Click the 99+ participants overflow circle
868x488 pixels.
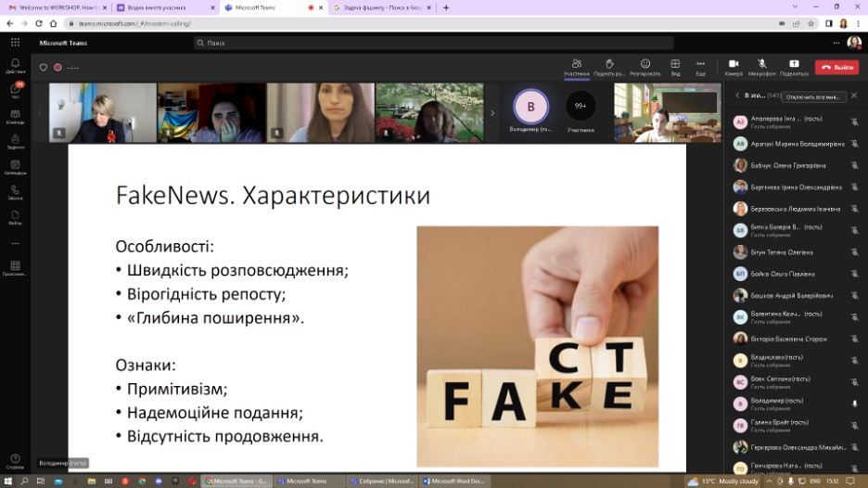(x=581, y=106)
